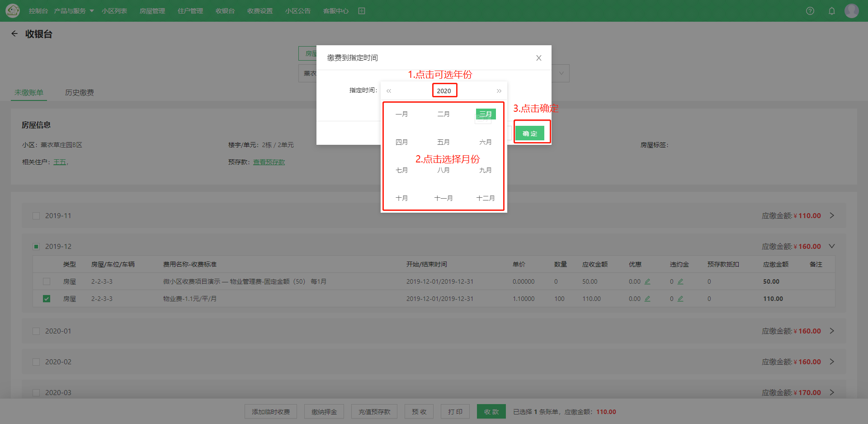This screenshot has height=424, width=868.
Task: Switch to the 未缴账单 tab
Action: (29, 92)
